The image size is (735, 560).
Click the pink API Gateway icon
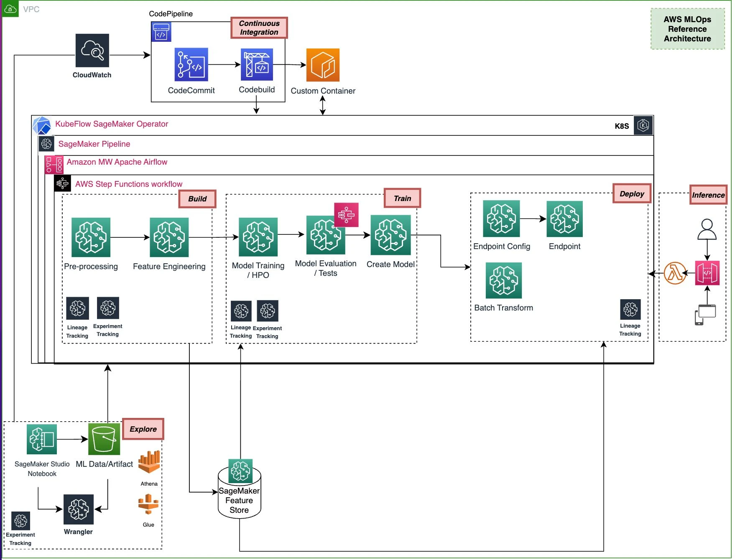click(707, 273)
